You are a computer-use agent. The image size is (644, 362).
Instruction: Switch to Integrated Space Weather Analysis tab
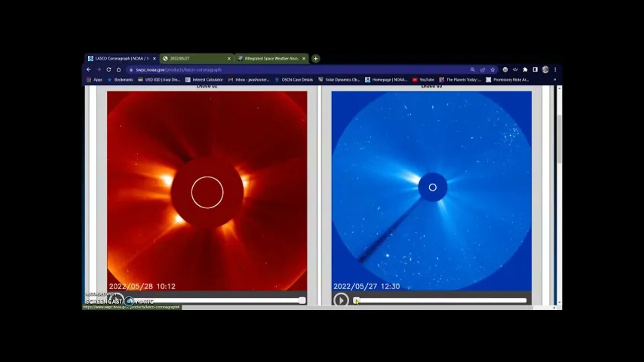tap(272, 58)
